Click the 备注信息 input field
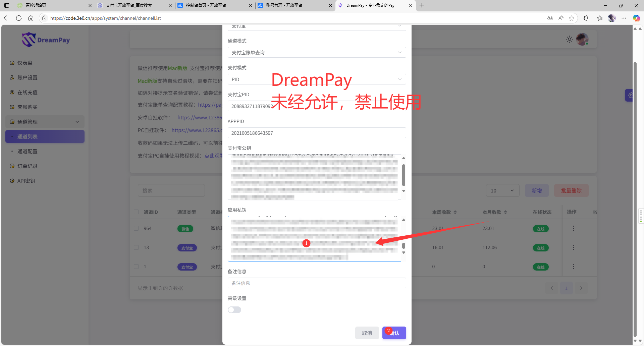 pos(316,283)
